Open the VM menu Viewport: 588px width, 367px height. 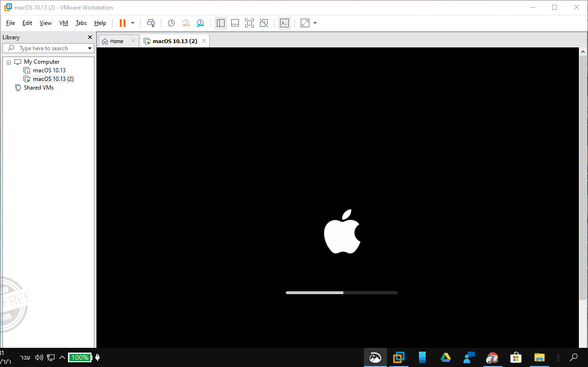pyautogui.click(x=64, y=23)
